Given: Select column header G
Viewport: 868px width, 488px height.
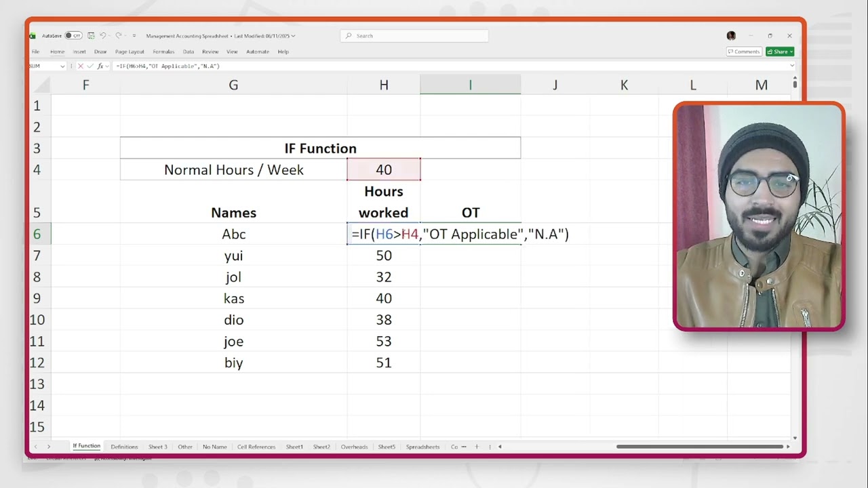Looking at the screenshot, I should 233,85.
